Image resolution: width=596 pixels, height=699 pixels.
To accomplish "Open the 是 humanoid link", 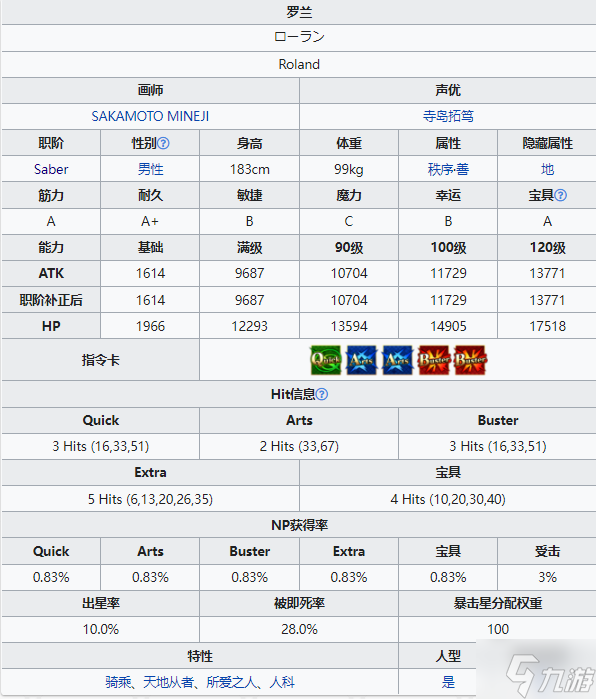I will 448,682.
